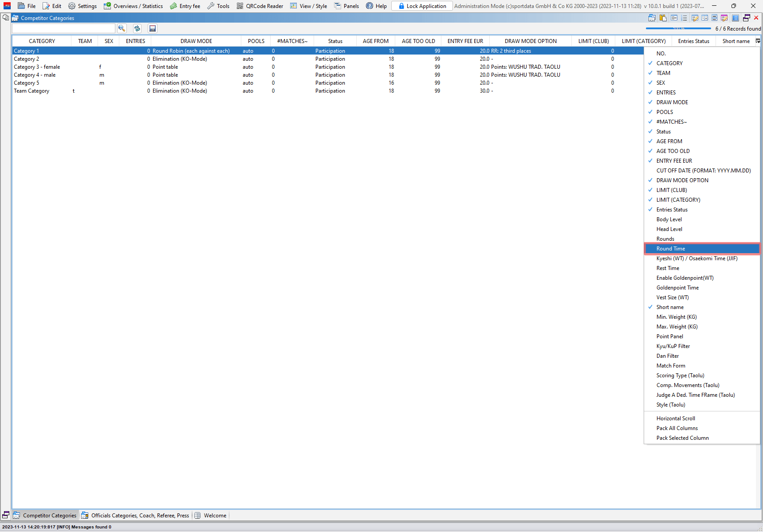This screenshot has height=532, width=763.
Task: Click the refresh arrows icon
Action: [137, 28]
